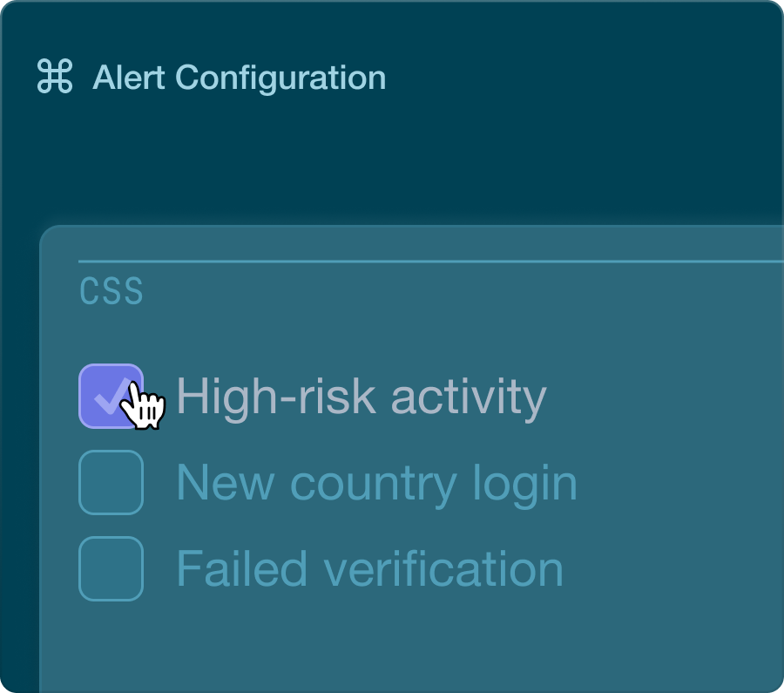This screenshot has height=693, width=784.
Task: Click empty area below Failed verification
Action: click(392, 645)
